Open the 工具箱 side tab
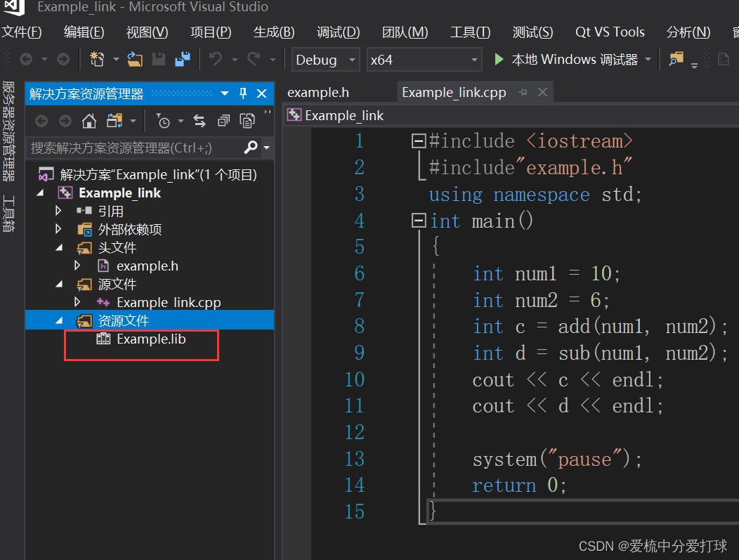 point(8,214)
